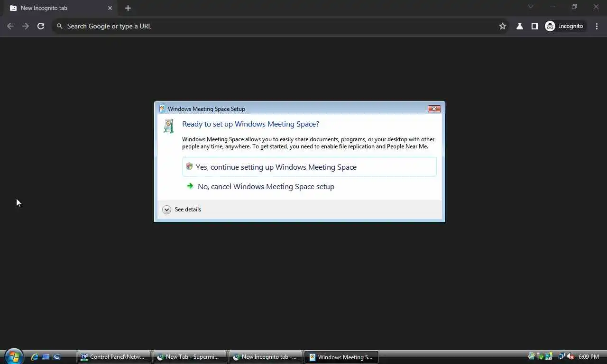
Task: Toggle the Chrome side panel icon
Action: click(535, 26)
